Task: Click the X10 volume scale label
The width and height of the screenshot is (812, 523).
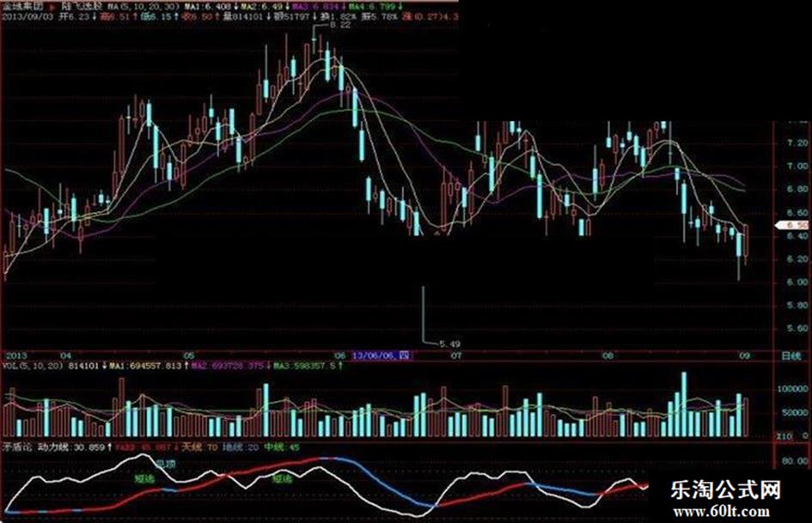Action: click(784, 436)
